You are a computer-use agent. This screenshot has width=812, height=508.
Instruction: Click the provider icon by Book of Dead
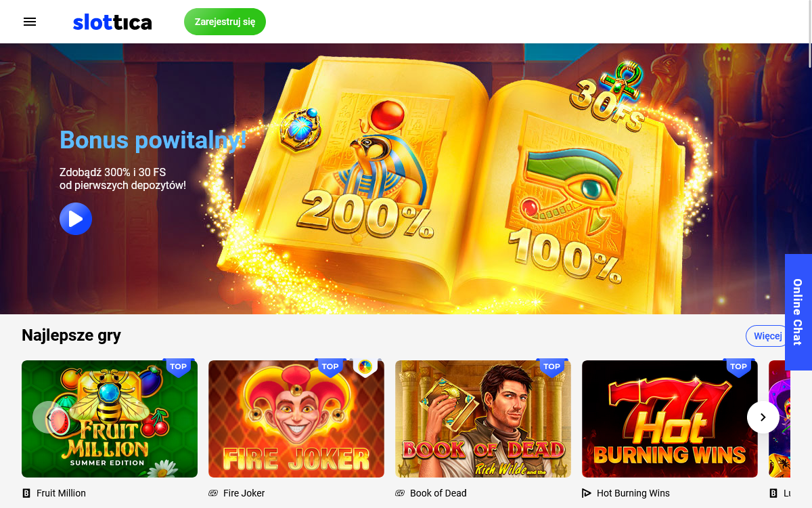click(400, 493)
